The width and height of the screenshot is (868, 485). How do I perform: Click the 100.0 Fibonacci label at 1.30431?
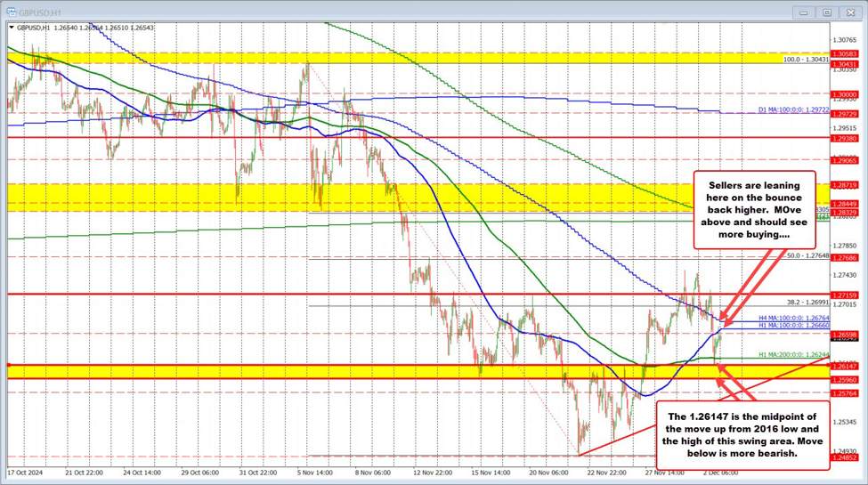coord(803,60)
